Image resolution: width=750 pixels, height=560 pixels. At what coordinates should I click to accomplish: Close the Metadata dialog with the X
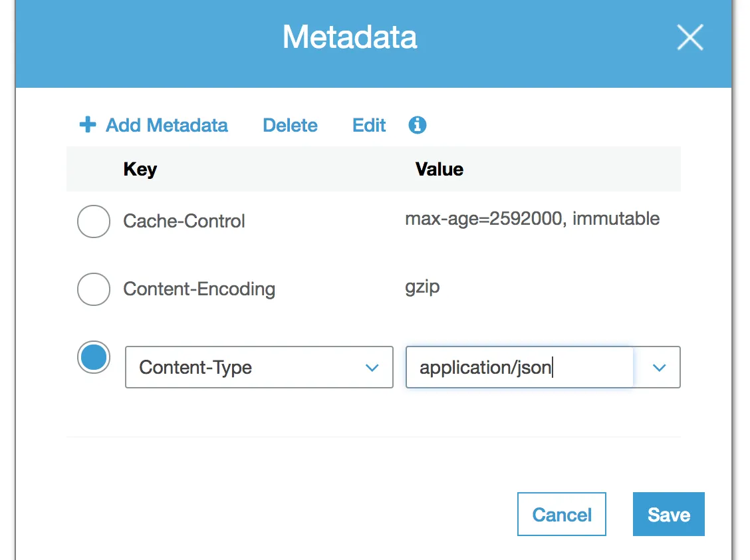point(689,38)
